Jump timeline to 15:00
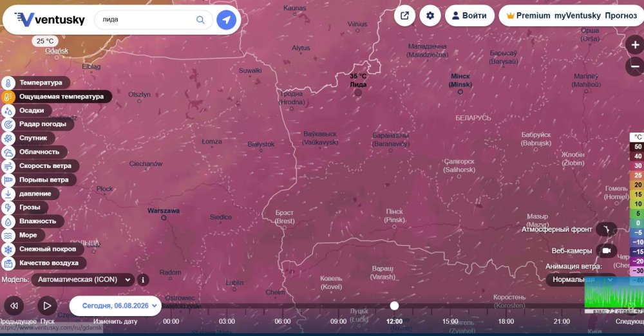 tap(450, 321)
